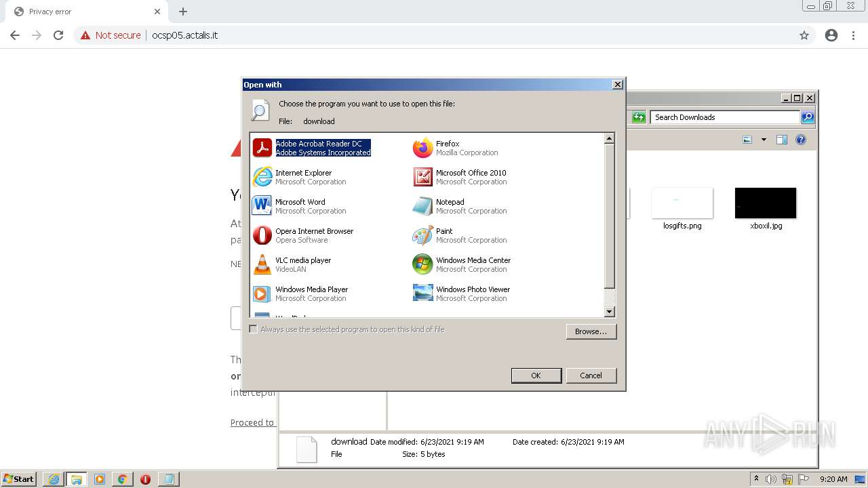Select the Microsoft Word icon

pos(262,206)
